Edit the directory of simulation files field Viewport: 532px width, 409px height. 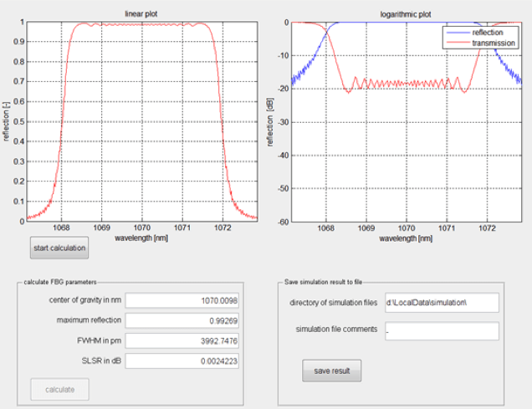point(441,302)
